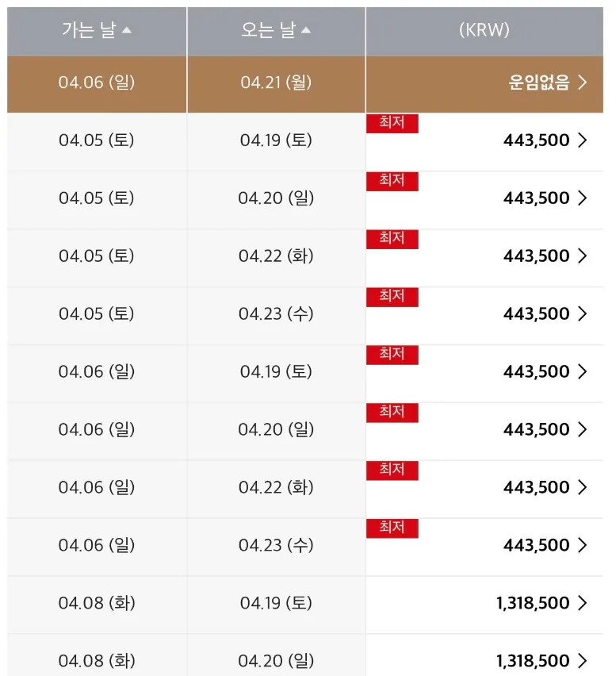Select the 오는 날 column header

pos(268,31)
